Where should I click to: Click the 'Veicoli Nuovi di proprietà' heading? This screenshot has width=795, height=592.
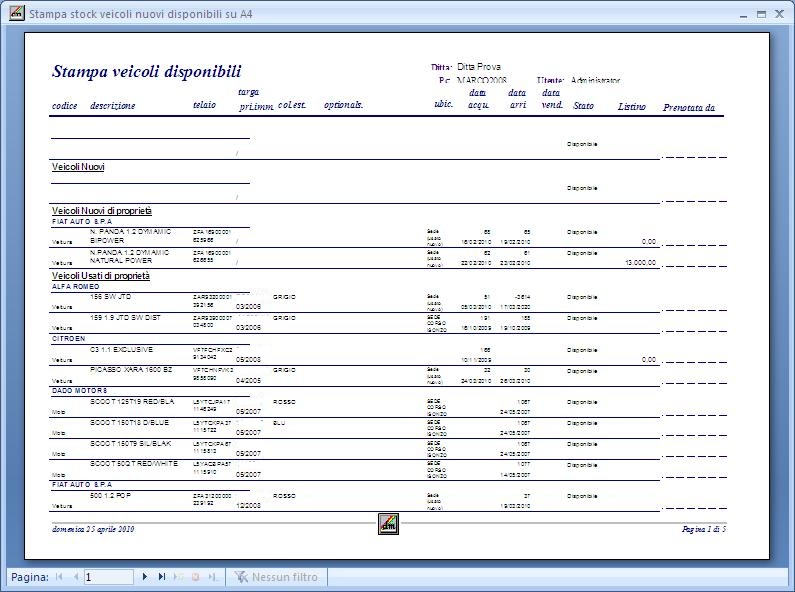click(x=102, y=211)
